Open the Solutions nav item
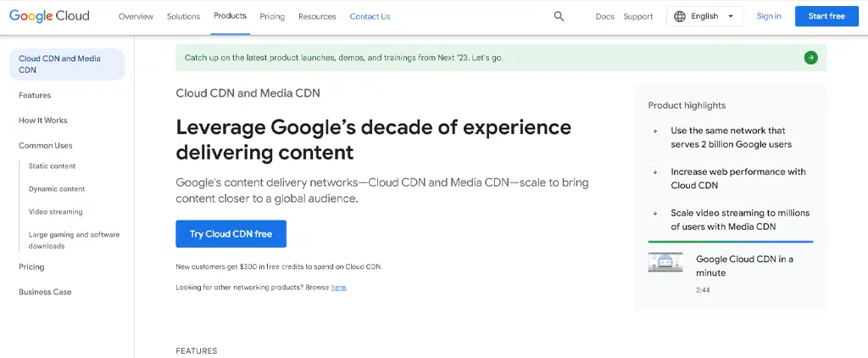The width and height of the screenshot is (868, 358). click(x=183, y=17)
